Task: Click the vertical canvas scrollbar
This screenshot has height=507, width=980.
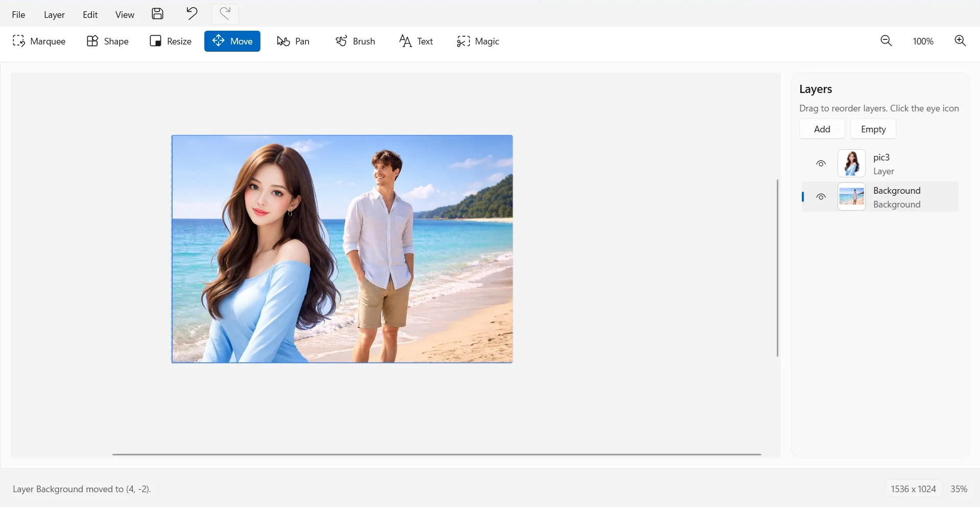Action: coord(777,268)
